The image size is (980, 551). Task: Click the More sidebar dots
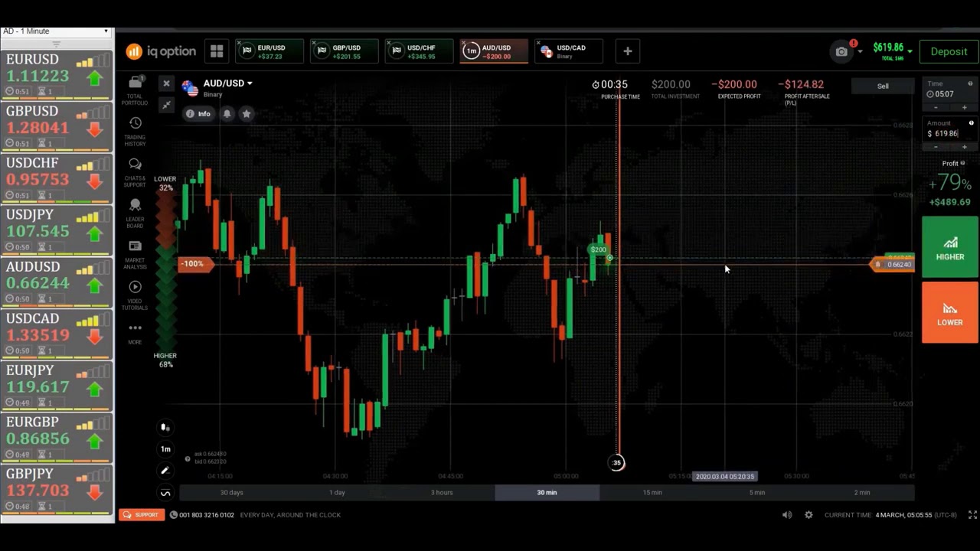[x=135, y=333]
